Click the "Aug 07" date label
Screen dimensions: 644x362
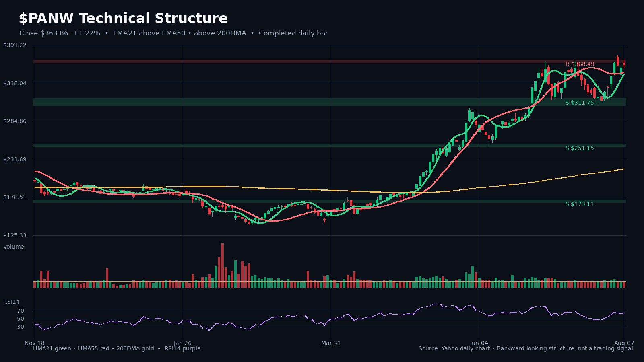point(624,343)
